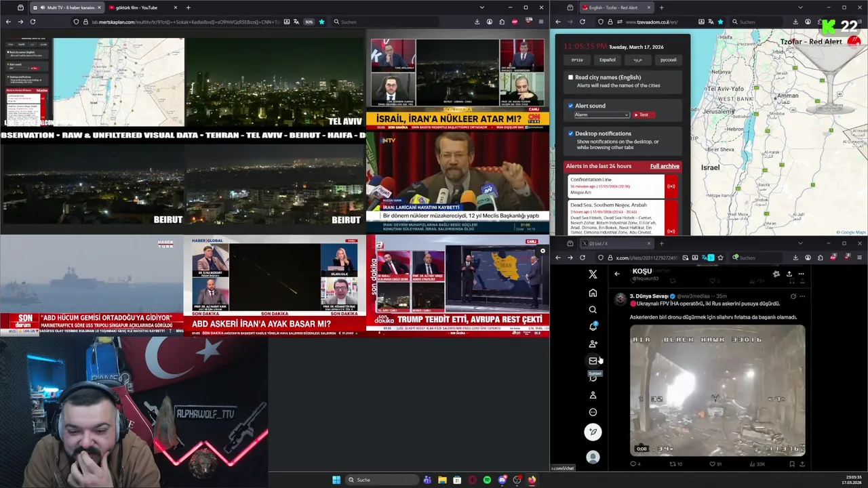Open the X communities people icon
868x488 pixels.
point(593,344)
